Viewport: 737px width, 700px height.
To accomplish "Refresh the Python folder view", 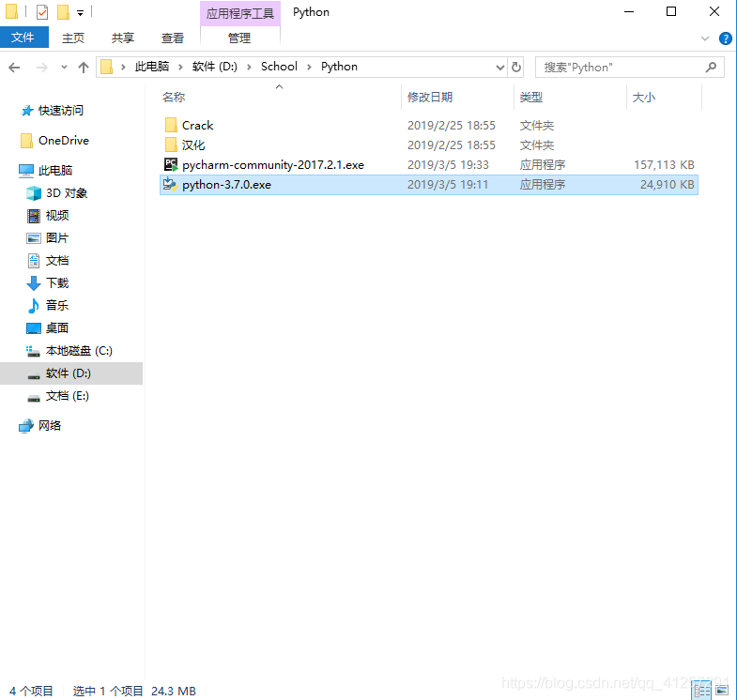I will (x=516, y=68).
